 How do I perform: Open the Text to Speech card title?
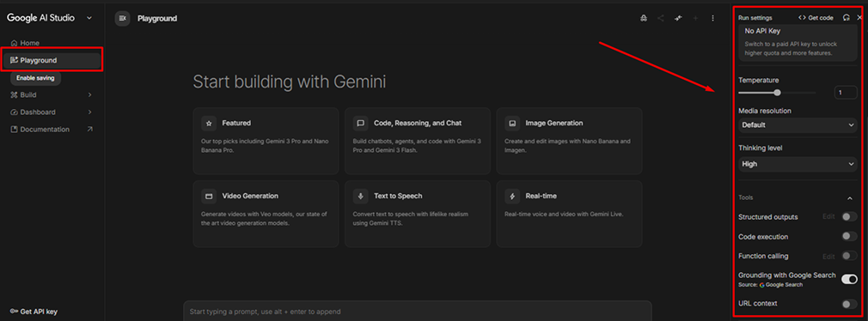point(398,197)
